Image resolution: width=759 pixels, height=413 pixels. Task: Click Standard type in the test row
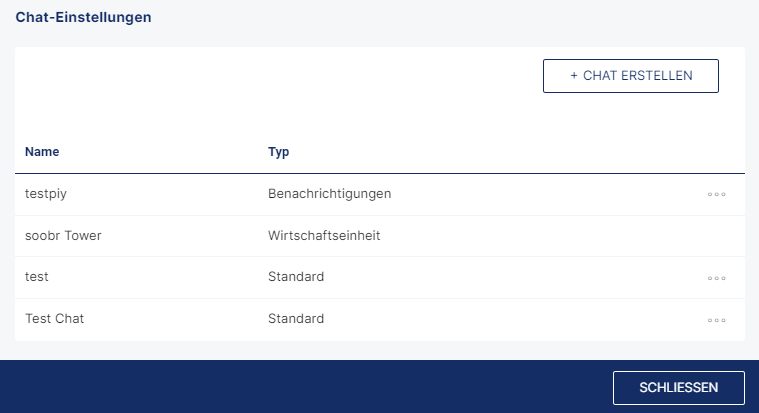pos(296,276)
